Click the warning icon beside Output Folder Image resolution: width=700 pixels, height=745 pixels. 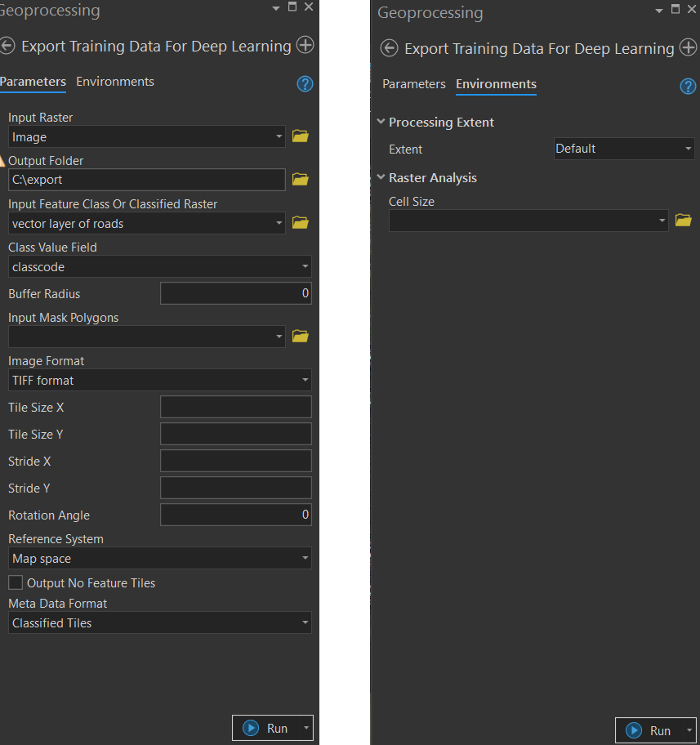(x=2, y=162)
